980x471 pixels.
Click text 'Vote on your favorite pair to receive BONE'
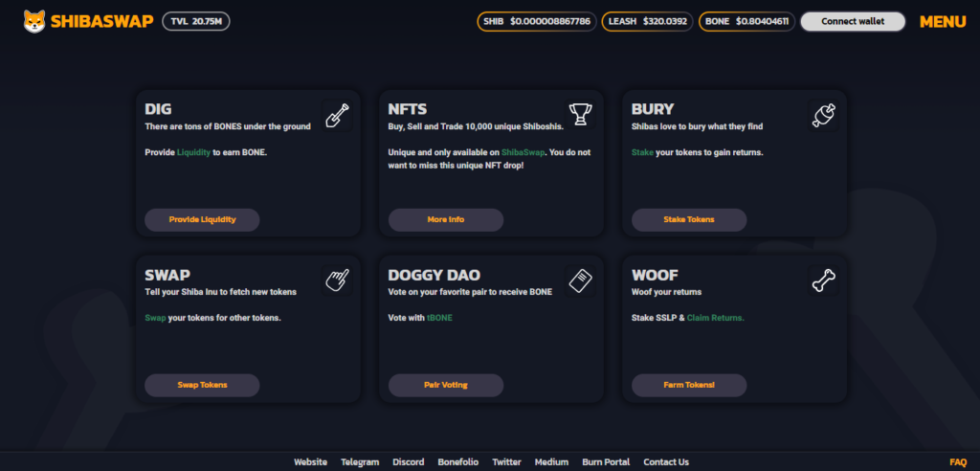click(470, 291)
